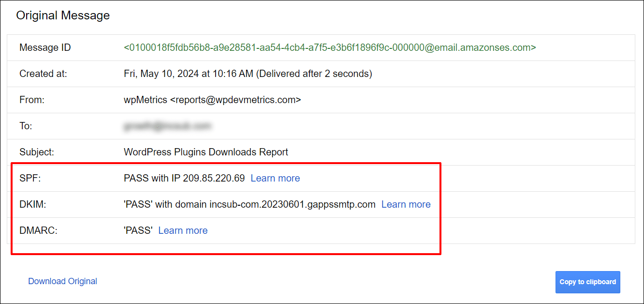Select the DMARC PASS label

tap(138, 230)
